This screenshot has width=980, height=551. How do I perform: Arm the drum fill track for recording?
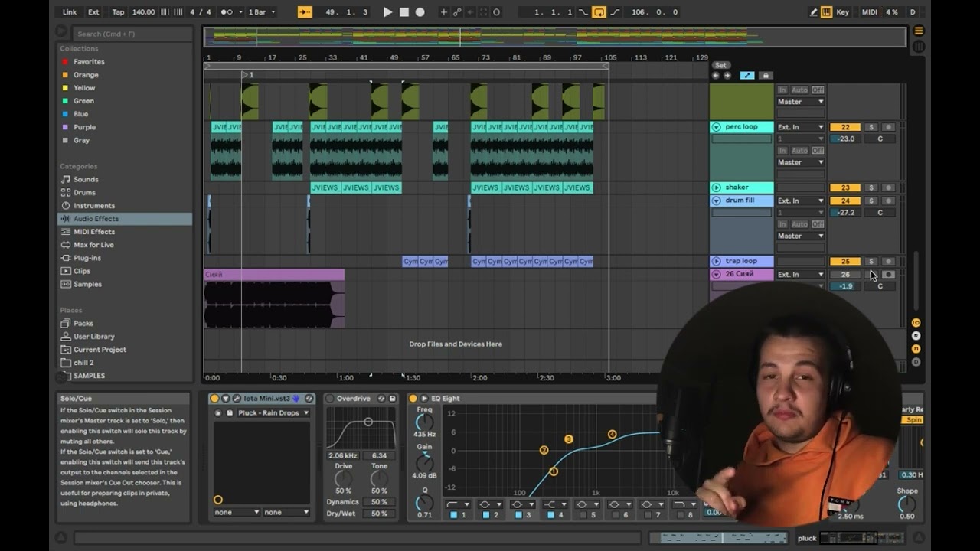[x=888, y=201]
